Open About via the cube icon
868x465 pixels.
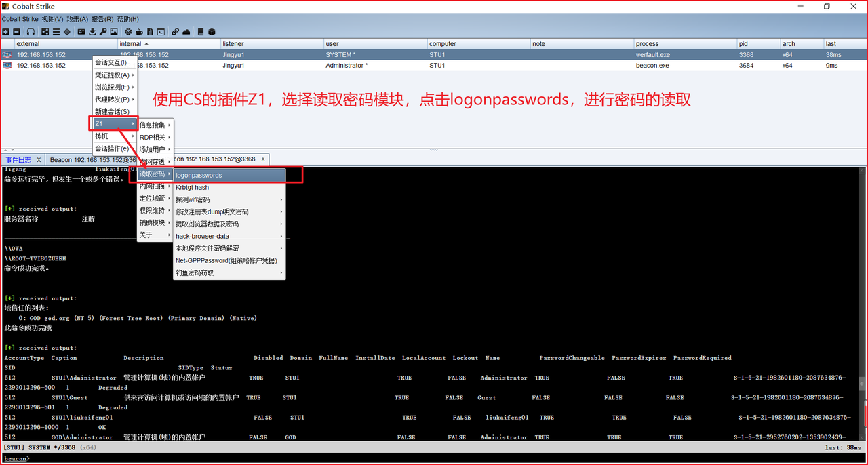(212, 32)
